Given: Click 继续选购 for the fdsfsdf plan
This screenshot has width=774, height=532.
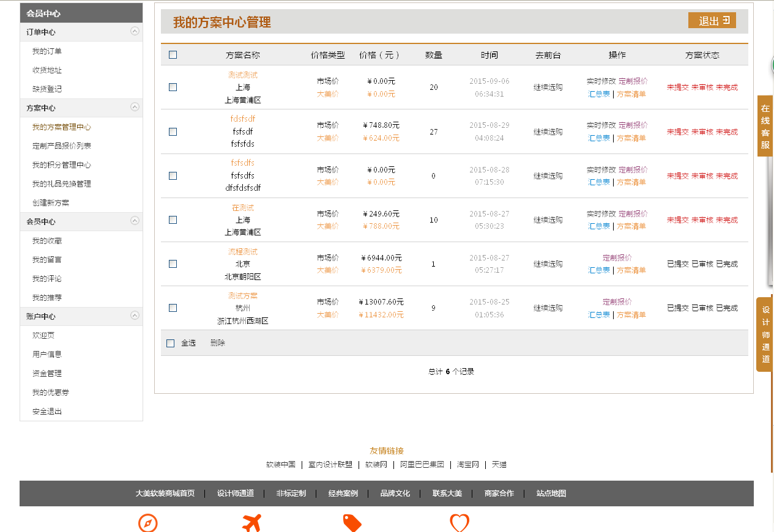Looking at the screenshot, I should (x=548, y=132).
